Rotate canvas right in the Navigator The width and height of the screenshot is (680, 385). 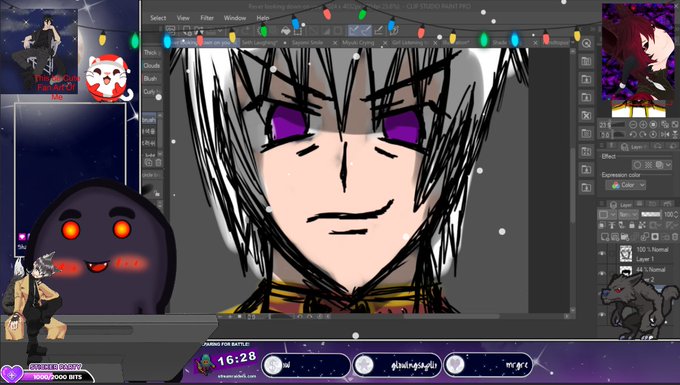pyautogui.click(x=643, y=134)
